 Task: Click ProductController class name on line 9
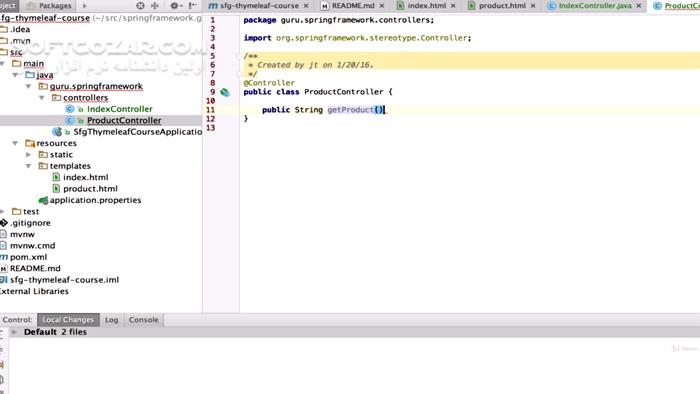[x=344, y=92]
